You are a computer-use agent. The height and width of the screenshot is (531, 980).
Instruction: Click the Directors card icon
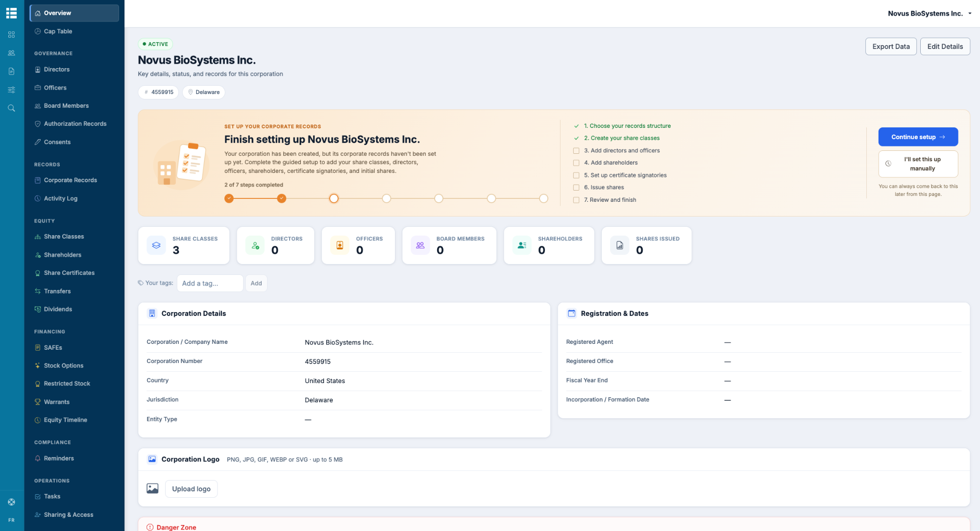255,245
